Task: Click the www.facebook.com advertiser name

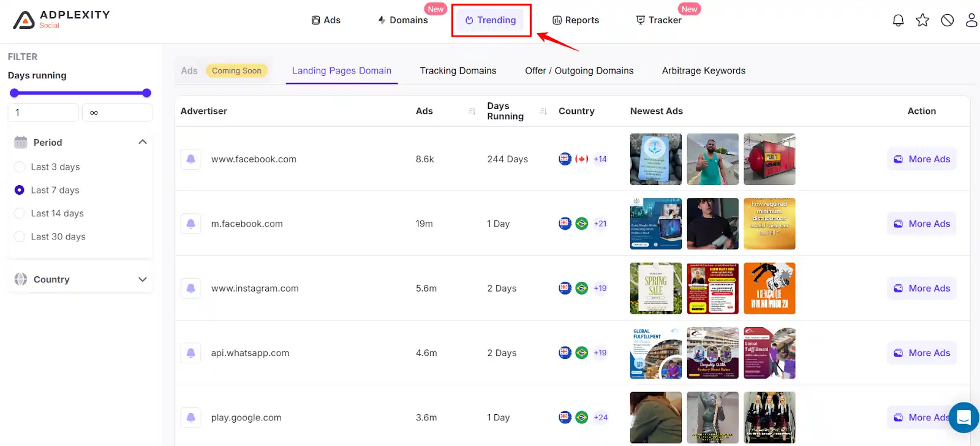Action: point(254,159)
